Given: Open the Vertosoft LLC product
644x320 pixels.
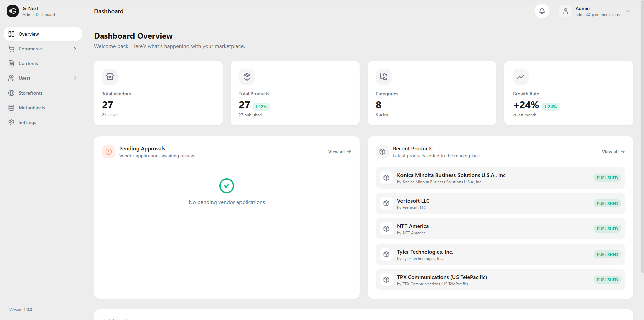Looking at the screenshot, I should pyautogui.click(x=500, y=203).
